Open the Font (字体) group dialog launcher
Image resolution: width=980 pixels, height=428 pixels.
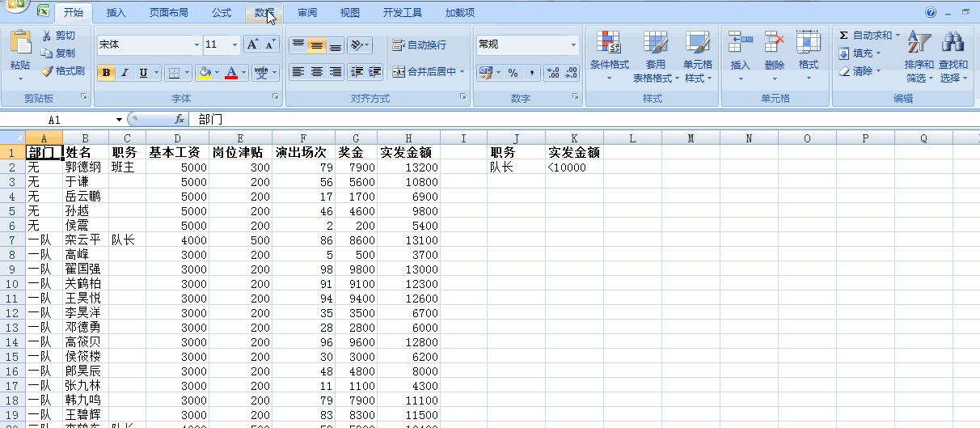276,97
